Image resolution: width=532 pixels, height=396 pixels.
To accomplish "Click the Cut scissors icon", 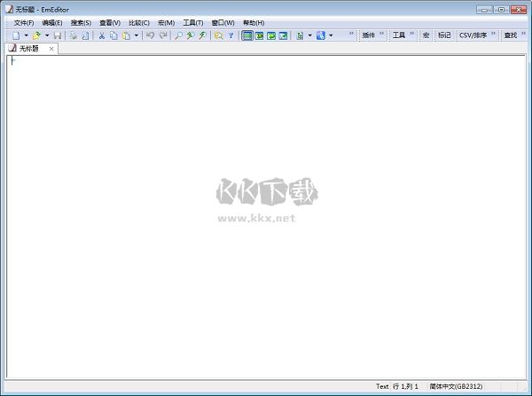I will pyautogui.click(x=101, y=35).
